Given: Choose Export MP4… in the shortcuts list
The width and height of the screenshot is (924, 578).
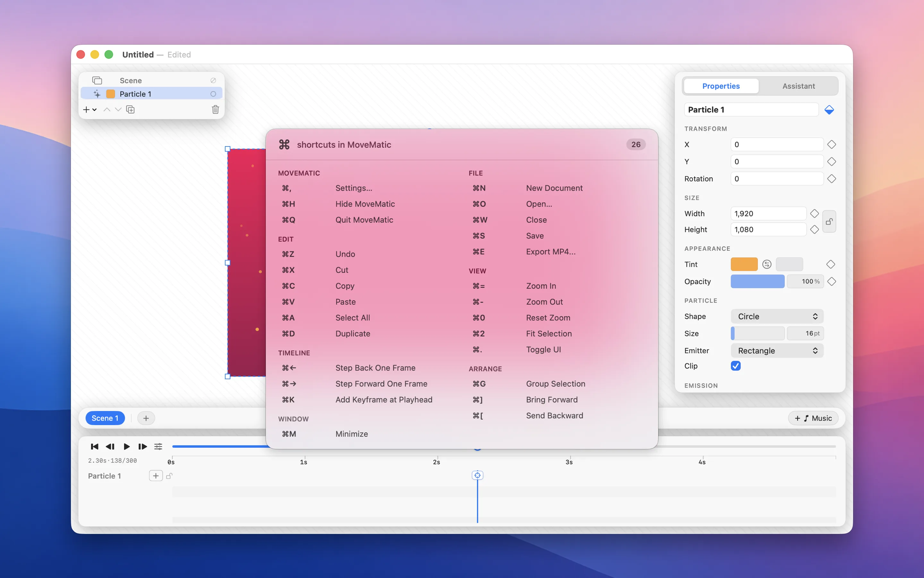Looking at the screenshot, I should [x=551, y=251].
